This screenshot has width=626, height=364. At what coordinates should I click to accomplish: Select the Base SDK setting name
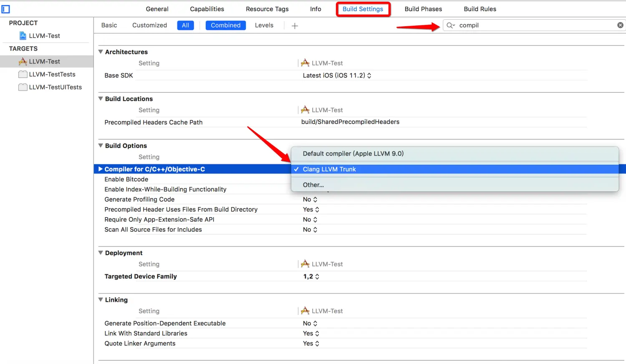[119, 75]
